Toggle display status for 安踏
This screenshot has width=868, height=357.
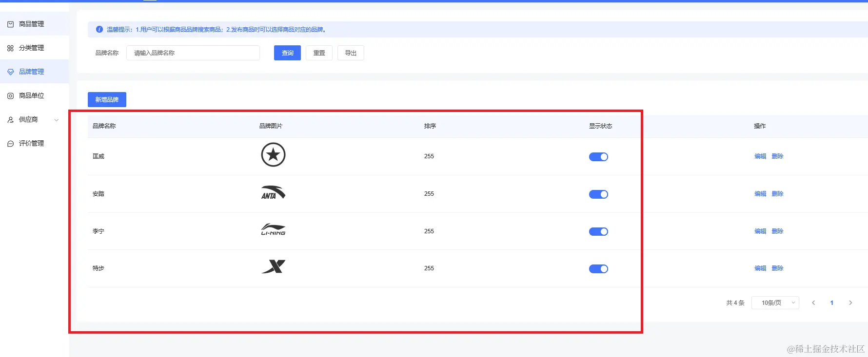point(598,194)
